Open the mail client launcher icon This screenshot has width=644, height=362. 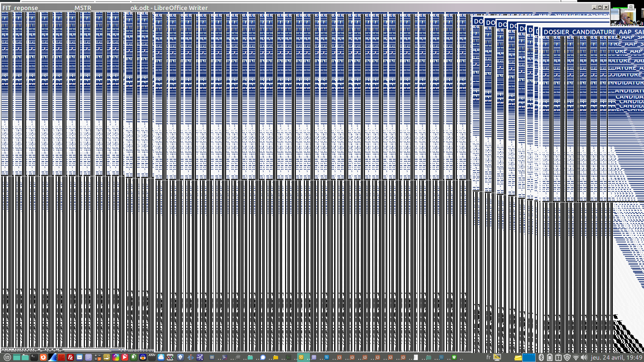pos(79,357)
